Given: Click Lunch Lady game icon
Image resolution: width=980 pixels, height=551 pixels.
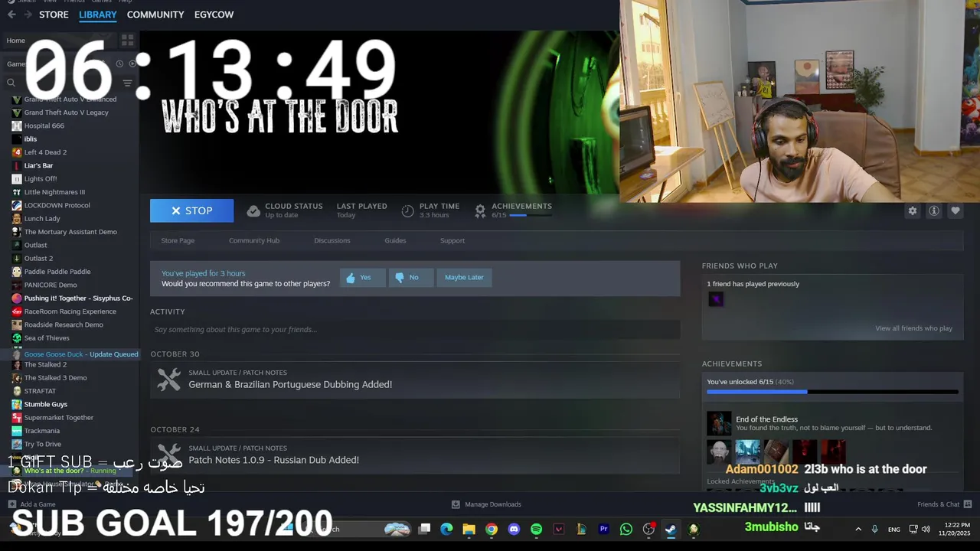Looking at the screenshot, I should (17, 219).
